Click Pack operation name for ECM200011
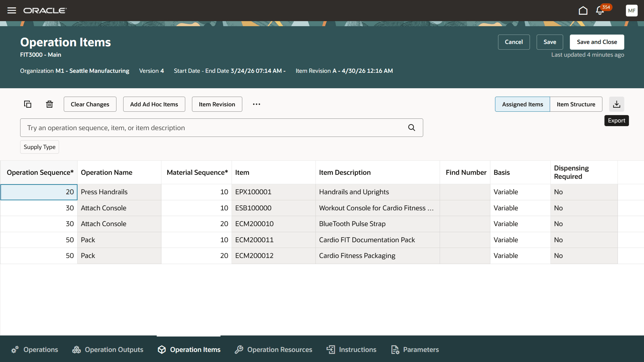Screen dimensions: 644x362 click(119, 240)
